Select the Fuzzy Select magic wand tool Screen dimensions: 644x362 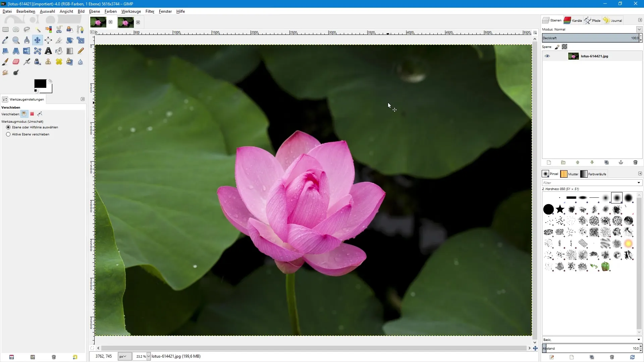tap(38, 29)
